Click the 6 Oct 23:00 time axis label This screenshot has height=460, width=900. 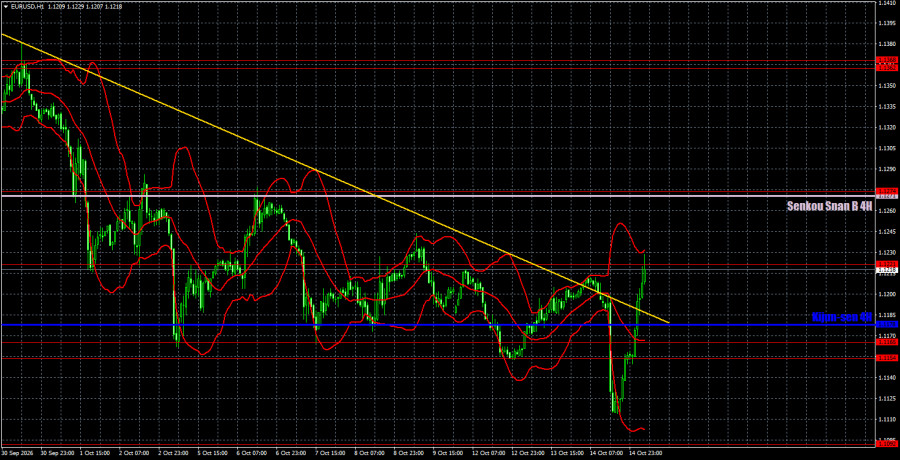[291, 453]
